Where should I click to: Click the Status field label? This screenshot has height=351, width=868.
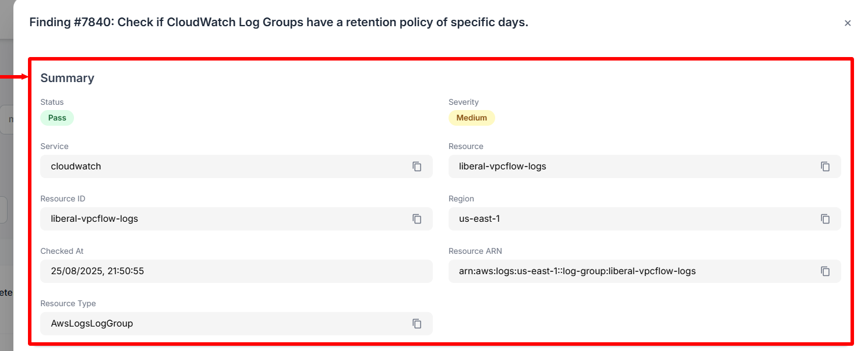click(x=52, y=102)
